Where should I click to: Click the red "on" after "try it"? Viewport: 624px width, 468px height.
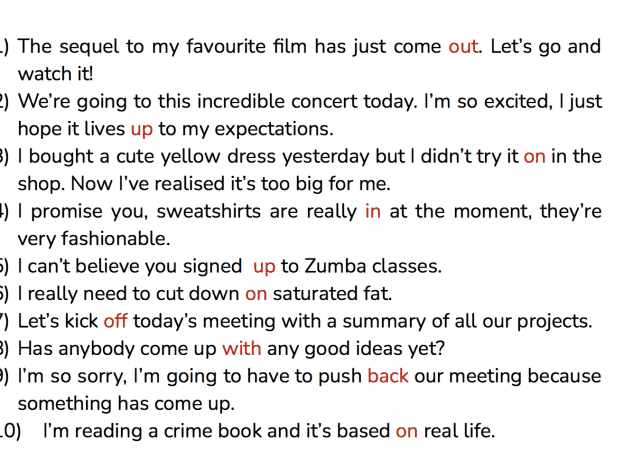(x=534, y=157)
